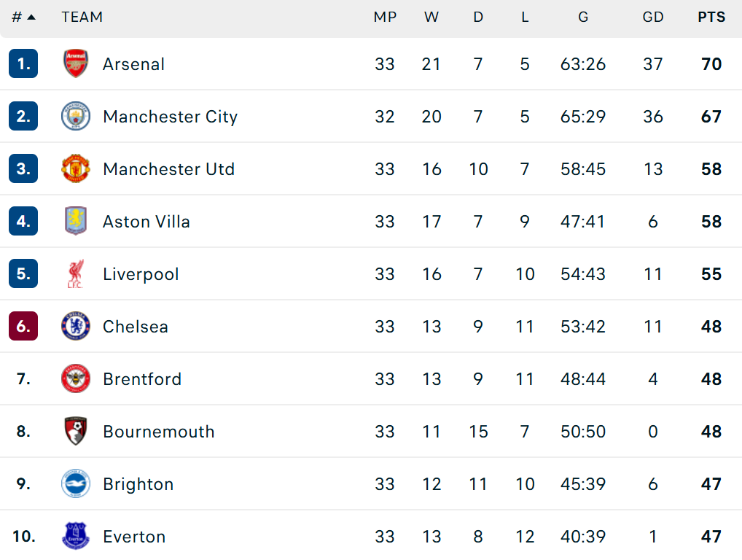Click Chelsea's position badge number 6

[x=23, y=326]
